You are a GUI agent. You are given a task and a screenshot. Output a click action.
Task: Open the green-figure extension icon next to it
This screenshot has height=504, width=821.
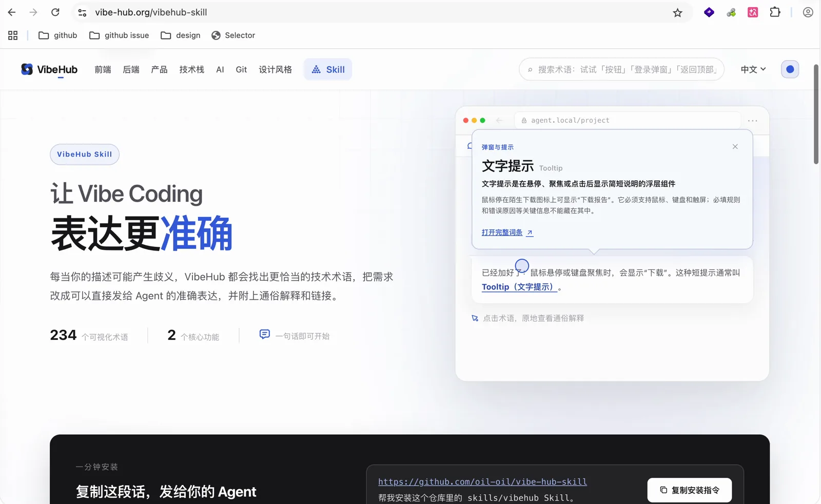tap(731, 12)
